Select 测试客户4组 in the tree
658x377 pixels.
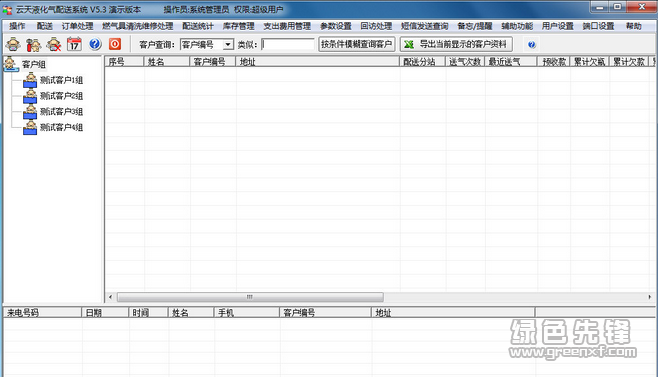[x=61, y=127]
